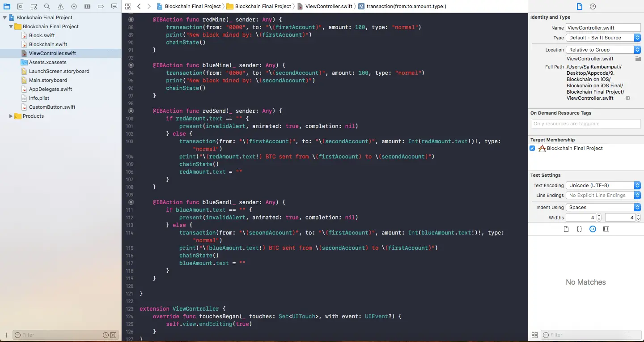Click the redSend IBAction connection circle
The width and height of the screenshot is (644, 342).
131,111
